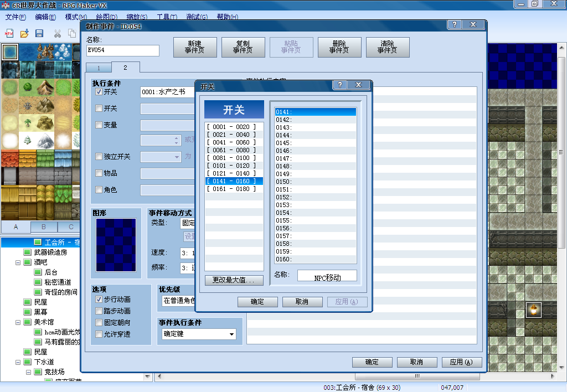567x392 pixels.
Task: Toggle the 步行动画 option checkbox
Action: pyautogui.click(x=99, y=300)
